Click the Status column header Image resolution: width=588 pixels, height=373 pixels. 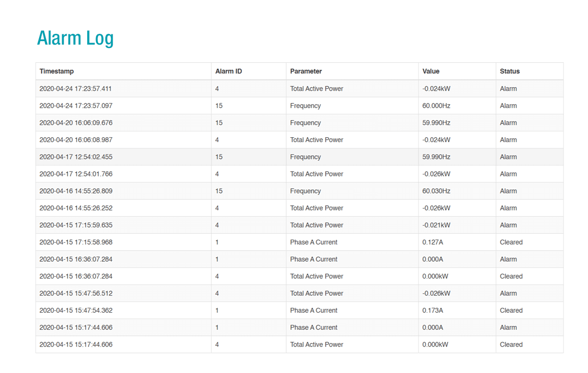510,71
